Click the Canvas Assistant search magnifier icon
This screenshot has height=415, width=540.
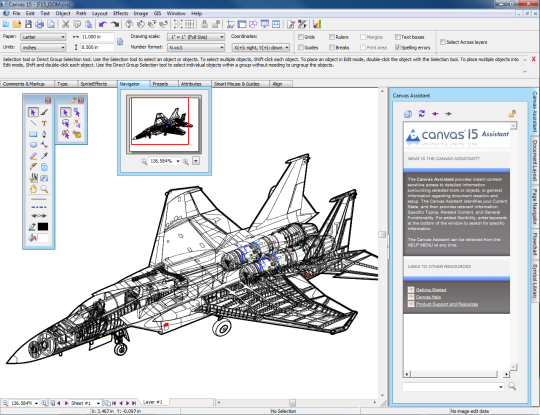point(512,386)
